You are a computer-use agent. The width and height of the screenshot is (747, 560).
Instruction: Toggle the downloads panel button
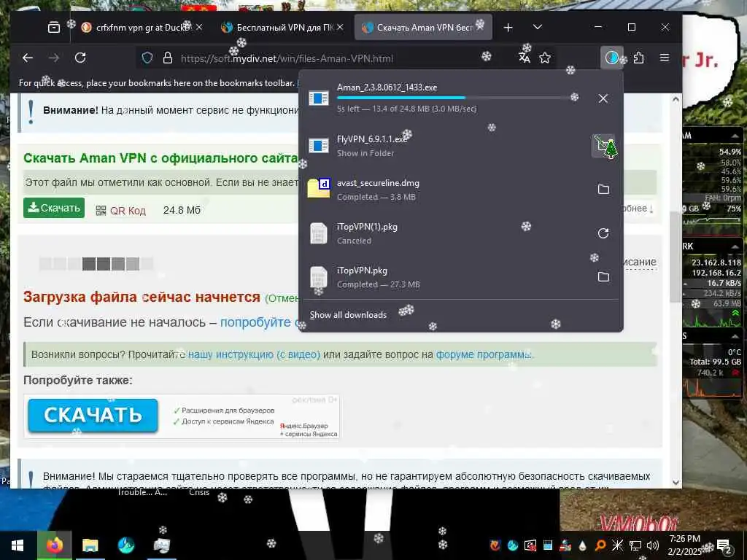(611, 58)
